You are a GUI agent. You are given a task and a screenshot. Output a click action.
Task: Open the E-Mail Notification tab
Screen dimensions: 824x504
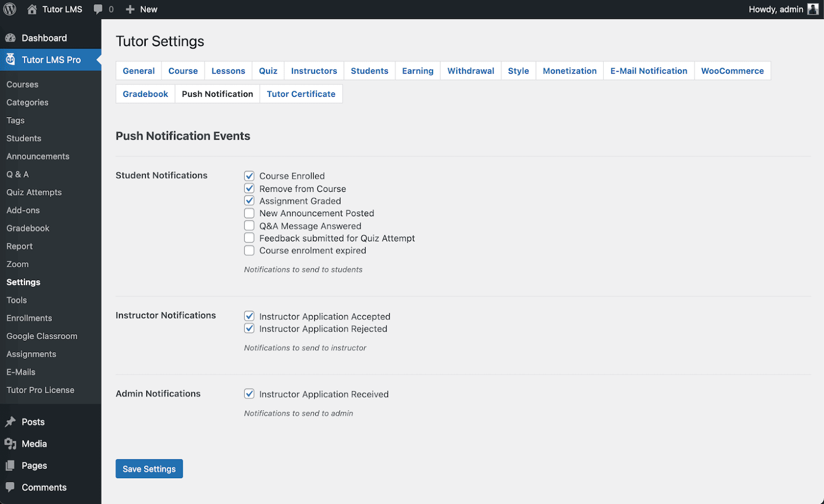click(x=649, y=71)
